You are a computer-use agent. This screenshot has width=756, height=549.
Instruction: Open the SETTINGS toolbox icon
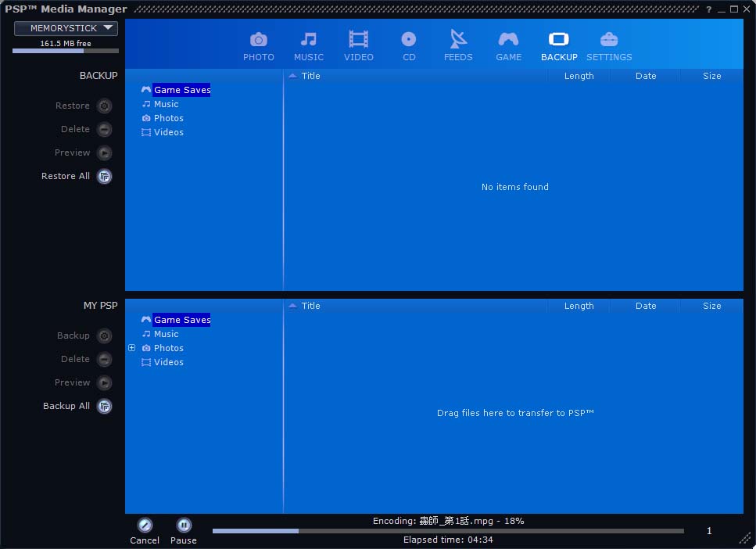[x=609, y=39]
